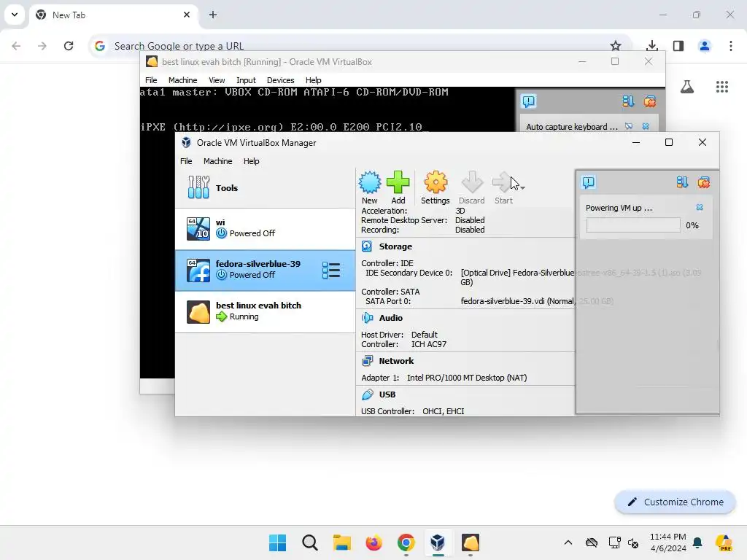
Task: Open the Start button dropdown arrow
Action: click(522, 188)
